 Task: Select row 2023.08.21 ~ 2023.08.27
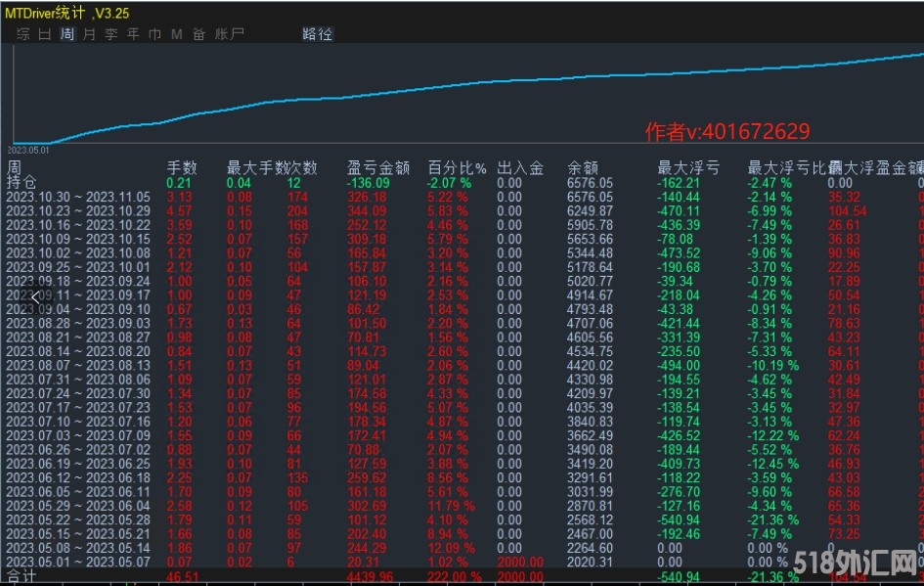pos(78,338)
